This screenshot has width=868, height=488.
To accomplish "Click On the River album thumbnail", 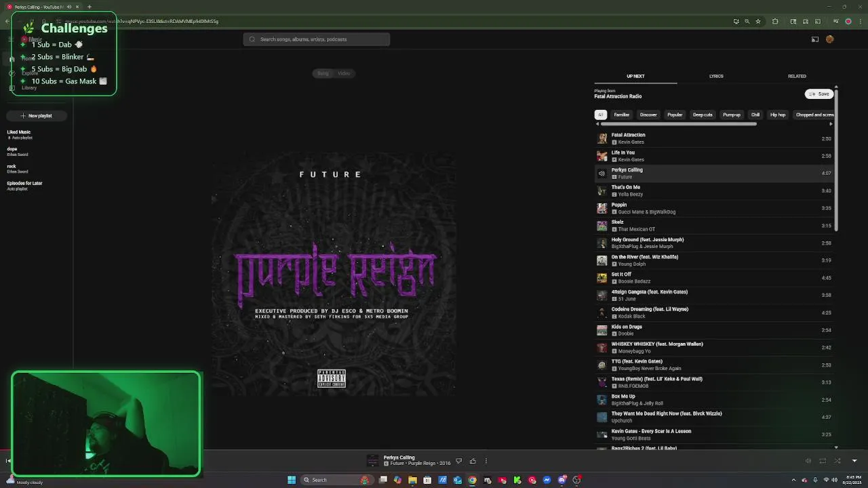I will 601,260.
